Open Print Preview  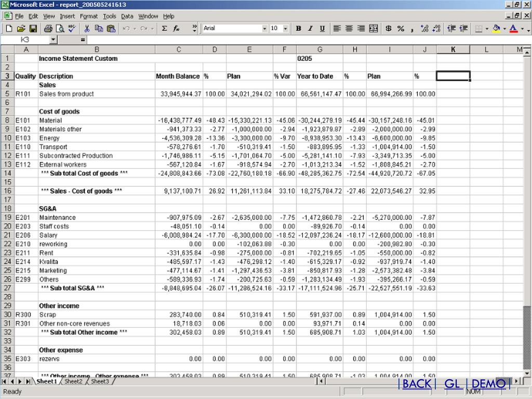[x=60, y=29]
